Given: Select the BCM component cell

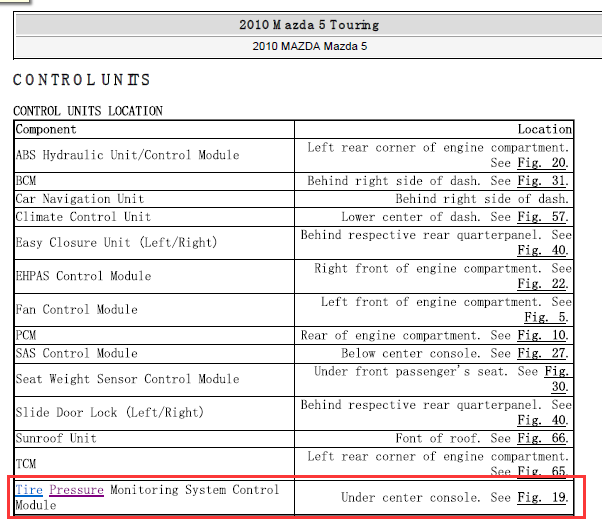Looking at the screenshot, I should click(x=154, y=181).
